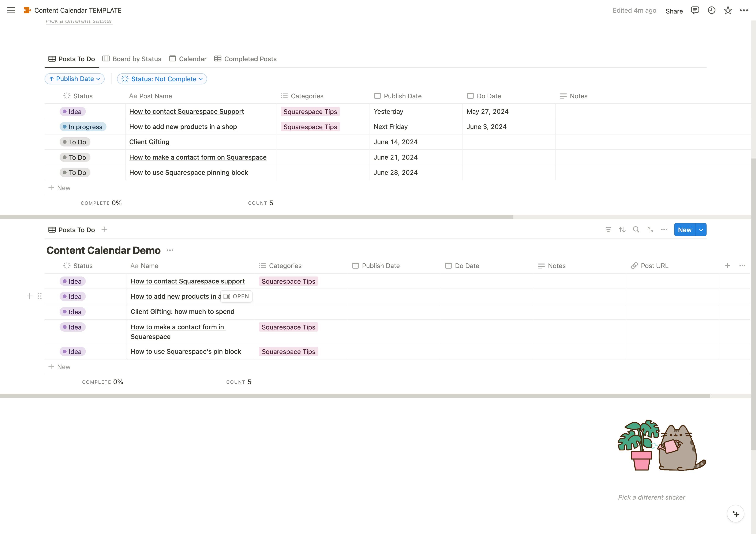Click the Notion AI sparkle button
The image size is (756, 534).
(x=736, y=514)
